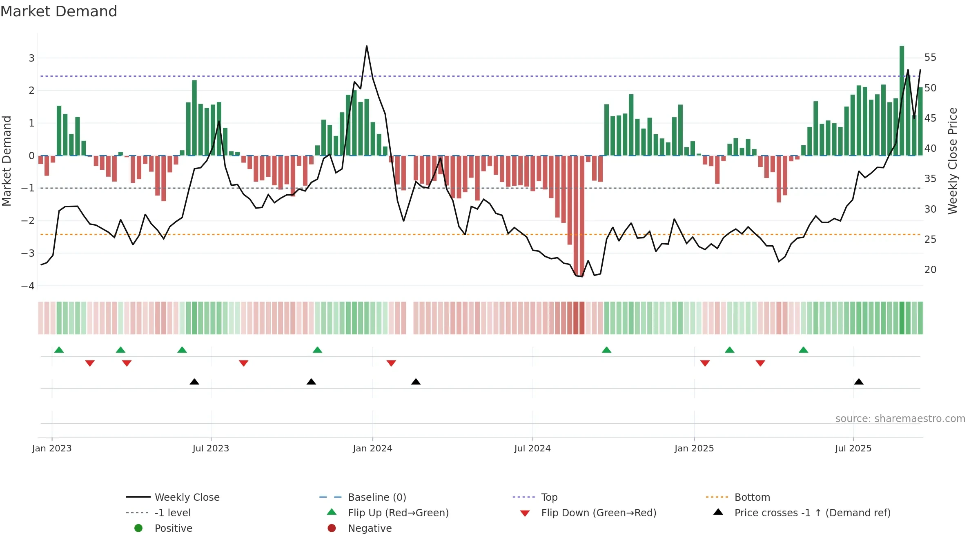Click the red Flip Down marker just after Jan 2024
The height and width of the screenshot is (551, 980).
[x=391, y=363]
